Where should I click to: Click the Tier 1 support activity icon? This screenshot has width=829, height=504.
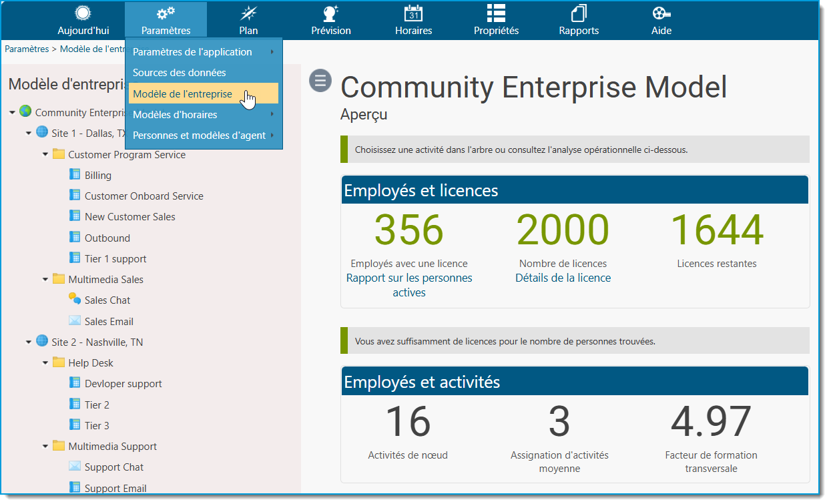tap(75, 258)
